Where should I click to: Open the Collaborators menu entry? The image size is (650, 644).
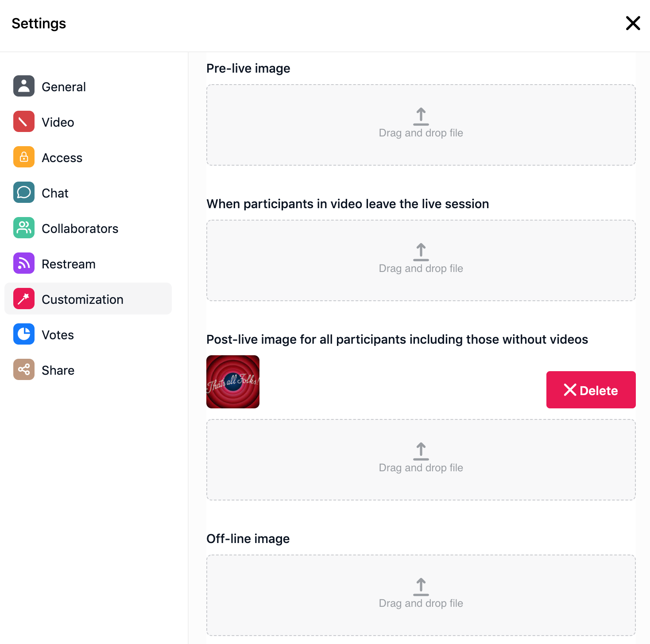point(88,228)
